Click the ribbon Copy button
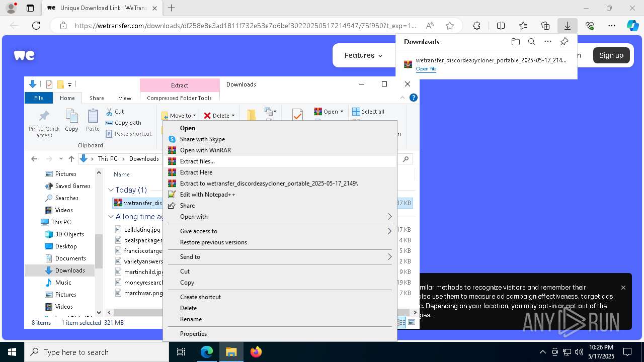 click(x=71, y=121)
